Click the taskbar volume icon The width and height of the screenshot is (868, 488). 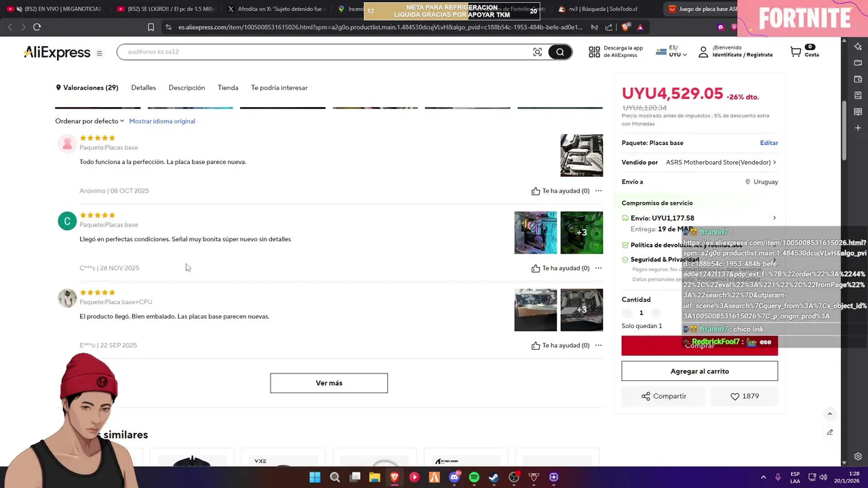coord(823,477)
